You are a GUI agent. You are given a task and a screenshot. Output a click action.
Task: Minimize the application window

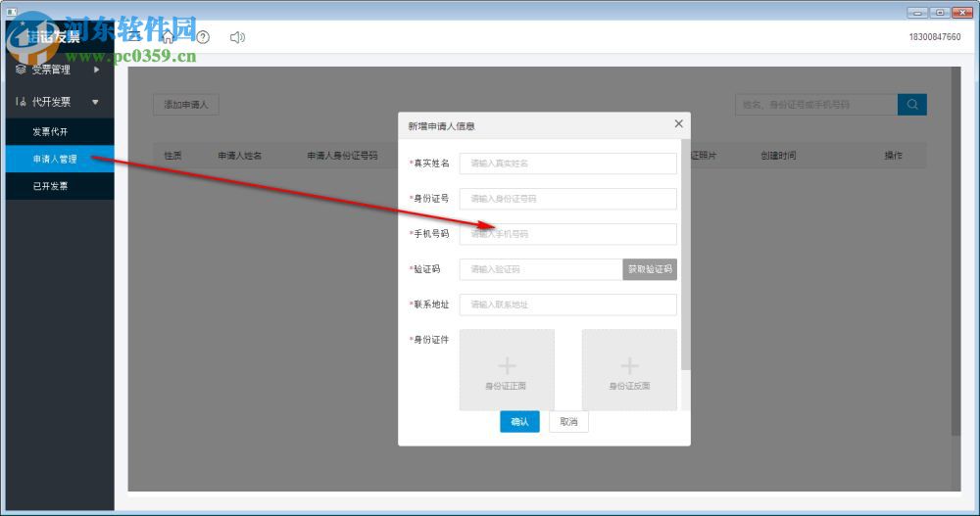[x=917, y=12]
